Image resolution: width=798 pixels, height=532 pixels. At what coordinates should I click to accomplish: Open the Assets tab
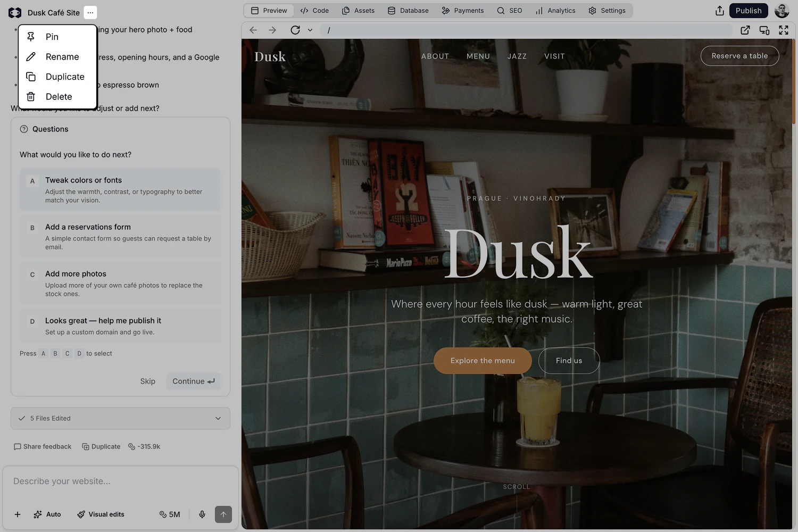[359, 11]
